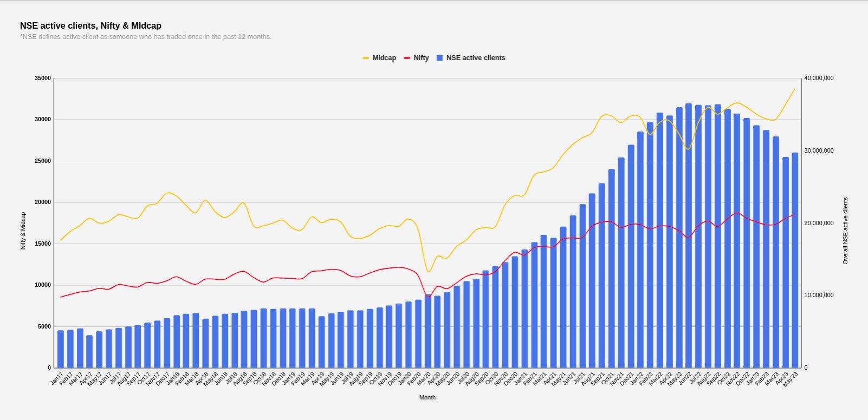Click the 40,000,000 right axis tick label
Viewport: 868px width, 420px height.
coord(819,78)
